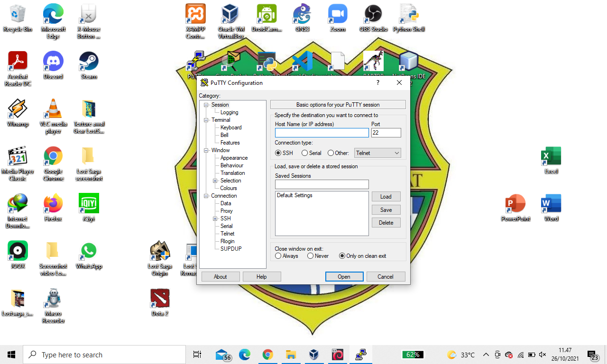Open the Telnet connection type dropdown
Image resolution: width=607 pixels, height=364 pixels.
[x=378, y=153]
